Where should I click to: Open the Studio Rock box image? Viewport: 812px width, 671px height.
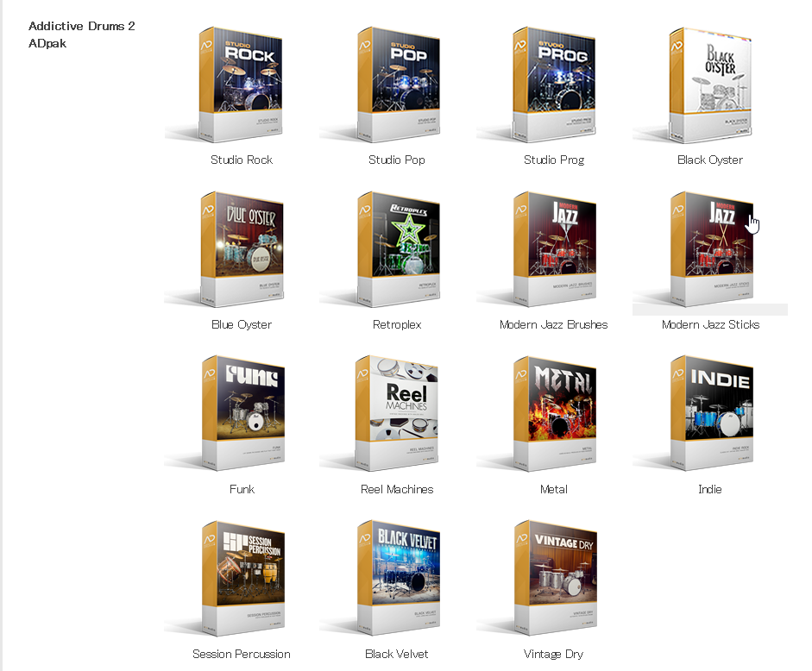242,85
